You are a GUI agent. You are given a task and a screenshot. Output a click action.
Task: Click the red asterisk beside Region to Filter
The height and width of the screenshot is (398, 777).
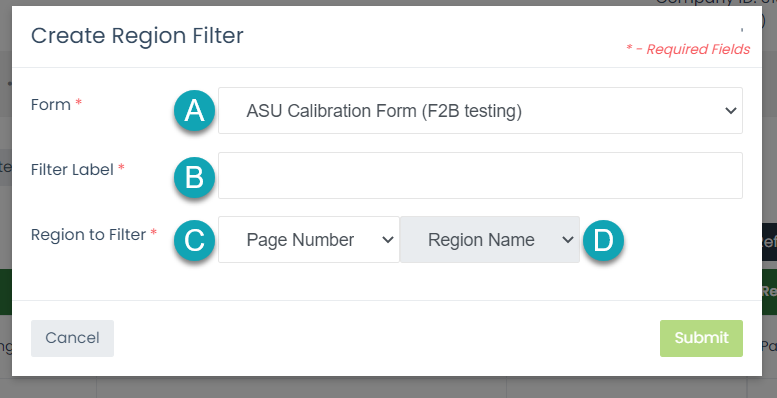(x=154, y=232)
